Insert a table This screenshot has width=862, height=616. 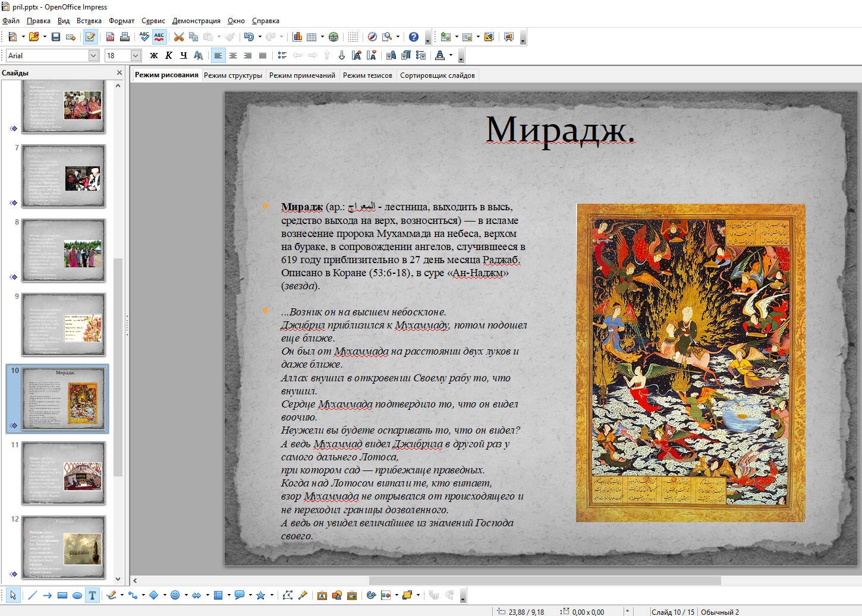pyautogui.click(x=312, y=37)
